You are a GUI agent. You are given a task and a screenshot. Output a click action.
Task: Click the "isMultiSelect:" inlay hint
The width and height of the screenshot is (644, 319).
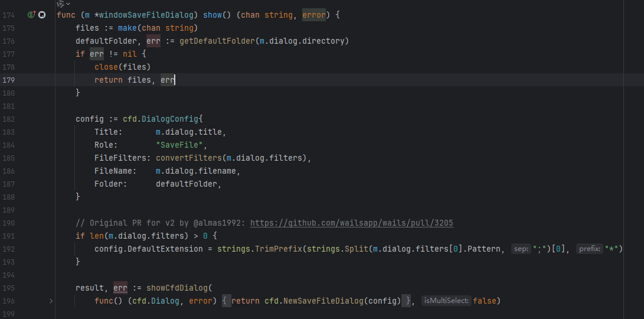(446, 301)
